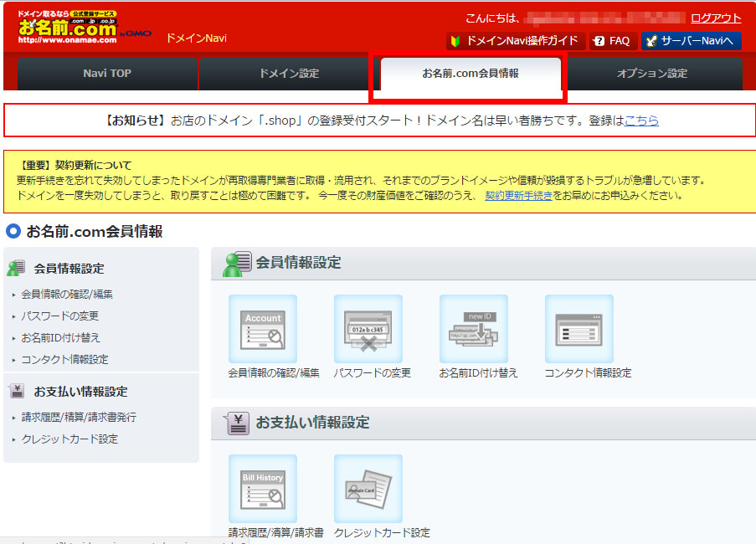Click the new ID お名前ID付け替え icon
Viewport: 756px width, 544px height.
pyautogui.click(x=474, y=329)
